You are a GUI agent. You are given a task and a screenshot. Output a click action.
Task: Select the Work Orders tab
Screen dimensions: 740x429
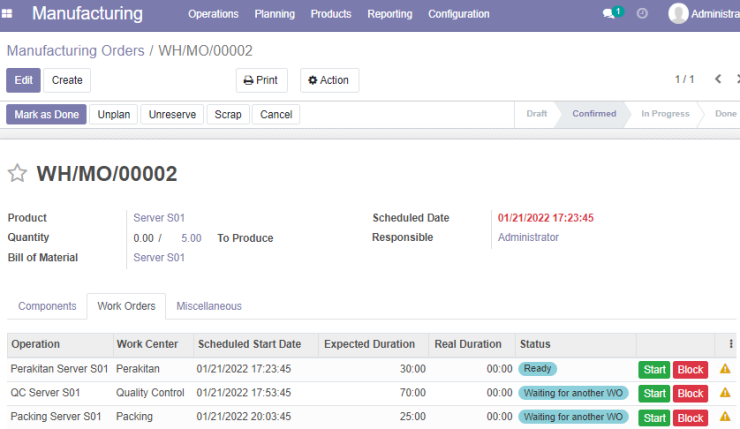coord(126,306)
